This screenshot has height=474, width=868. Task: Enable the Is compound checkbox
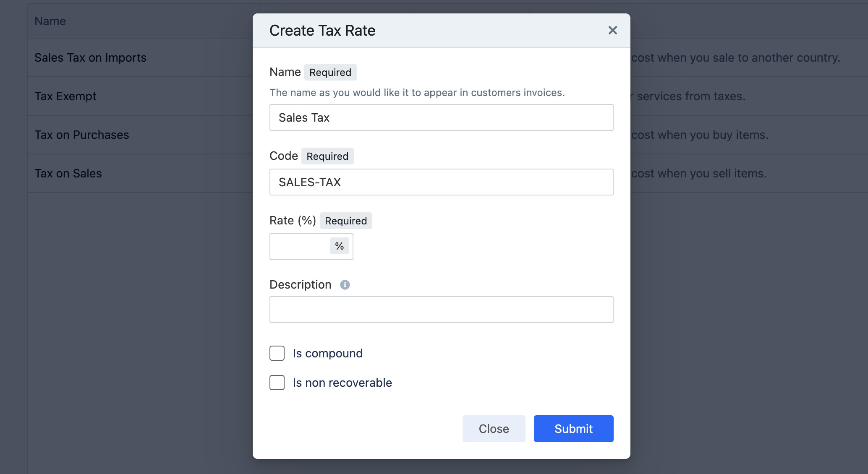pos(277,353)
